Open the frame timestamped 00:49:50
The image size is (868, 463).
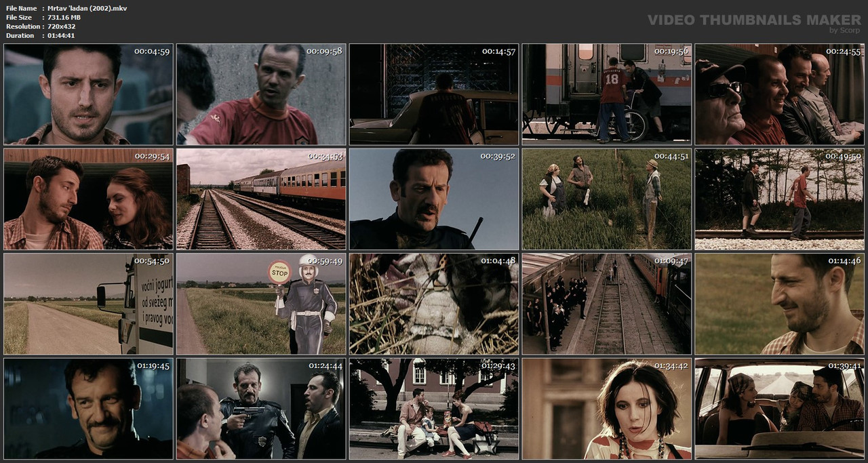(780, 199)
